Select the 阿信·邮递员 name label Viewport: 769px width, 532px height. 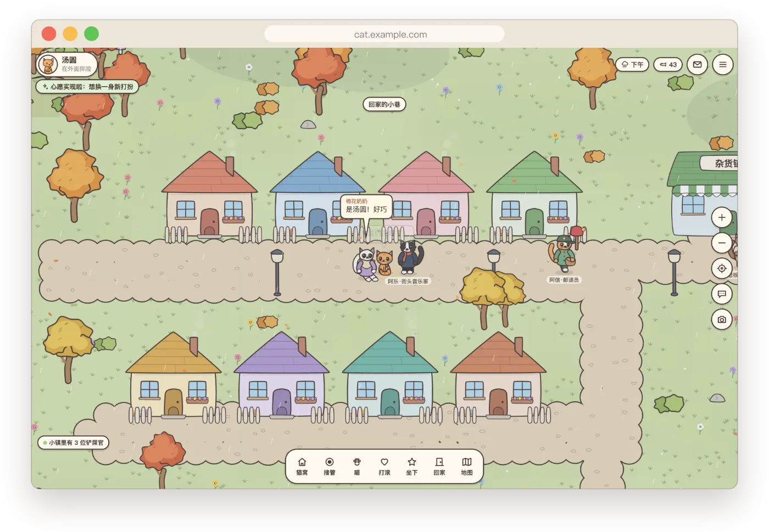coord(564,280)
